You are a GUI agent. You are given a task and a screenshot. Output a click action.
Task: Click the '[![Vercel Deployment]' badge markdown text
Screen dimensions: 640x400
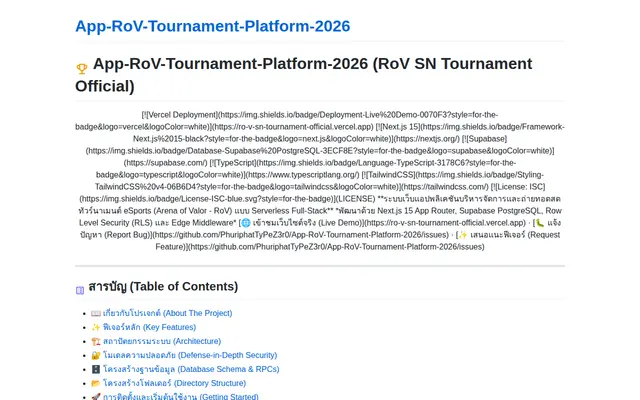point(180,115)
